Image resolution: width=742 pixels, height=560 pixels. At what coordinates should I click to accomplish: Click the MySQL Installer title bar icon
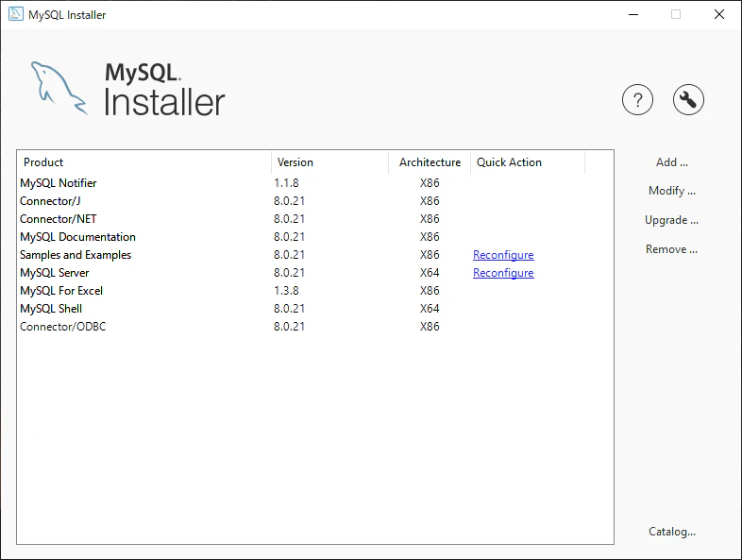pyautogui.click(x=16, y=14)
